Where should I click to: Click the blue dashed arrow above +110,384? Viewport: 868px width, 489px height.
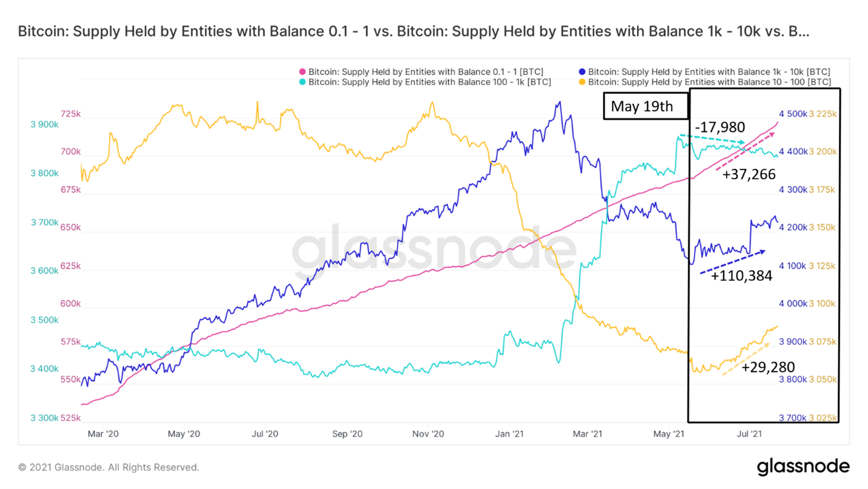point(733,262)
